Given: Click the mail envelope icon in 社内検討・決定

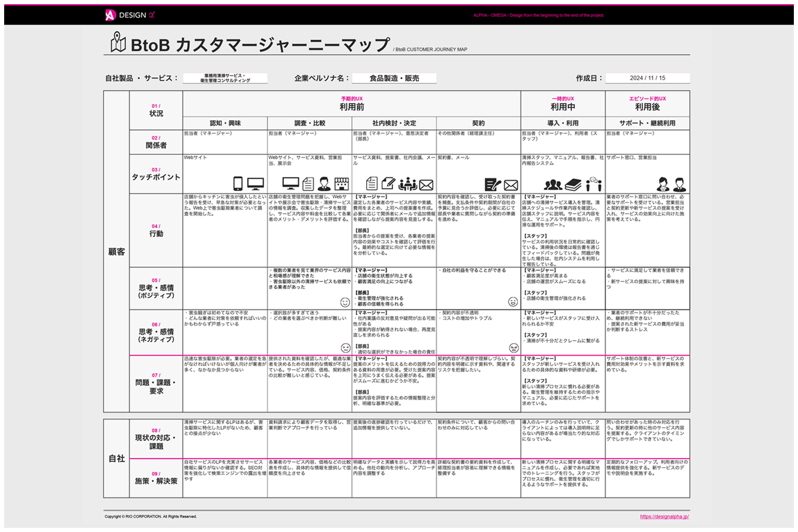Looking at the screenshot, I should point(426,185).
